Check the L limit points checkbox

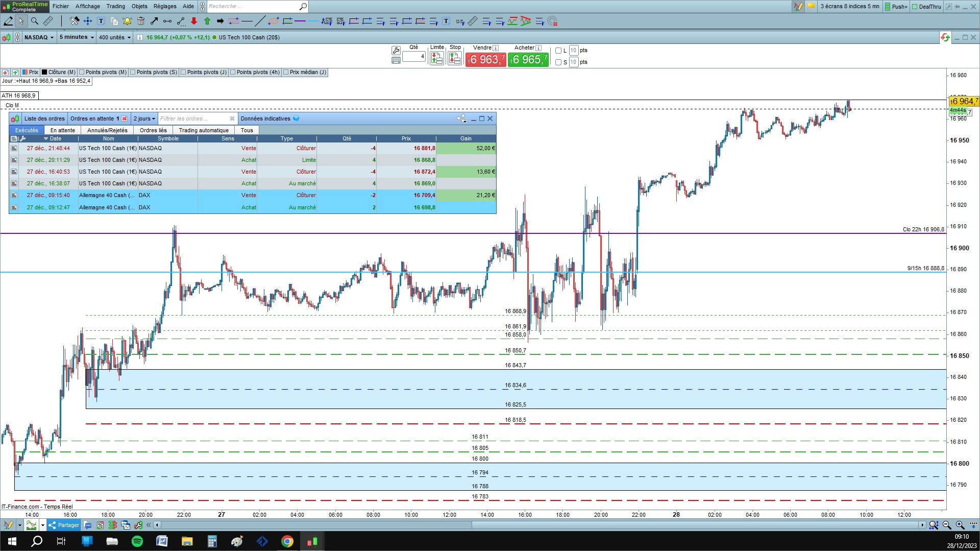[558, 51]
